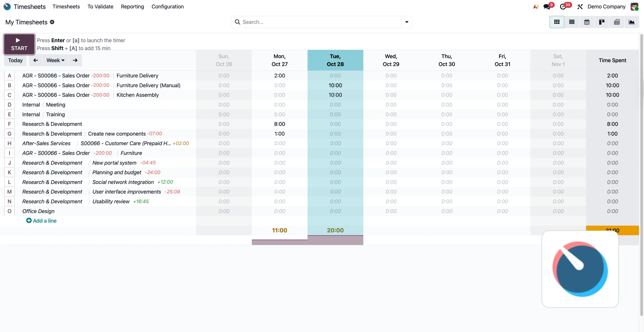644x332 pixels.
Task: Open the conversations messages icon
Action: tap(547, 7)
